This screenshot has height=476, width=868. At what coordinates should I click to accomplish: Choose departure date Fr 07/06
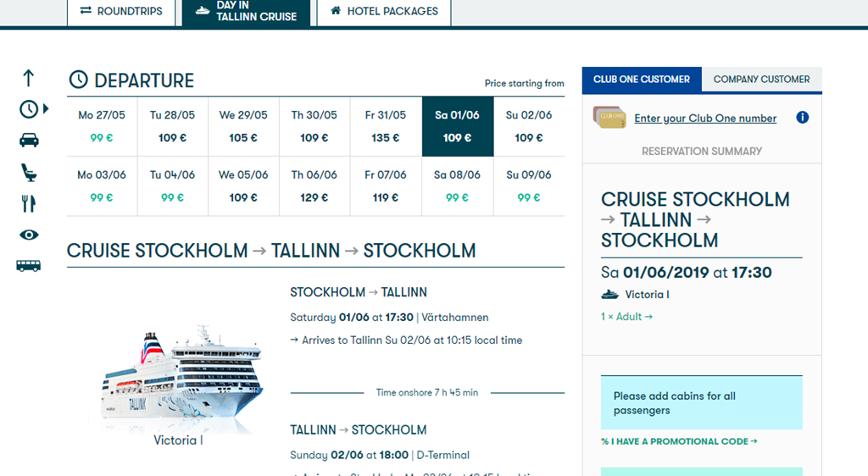386,185
